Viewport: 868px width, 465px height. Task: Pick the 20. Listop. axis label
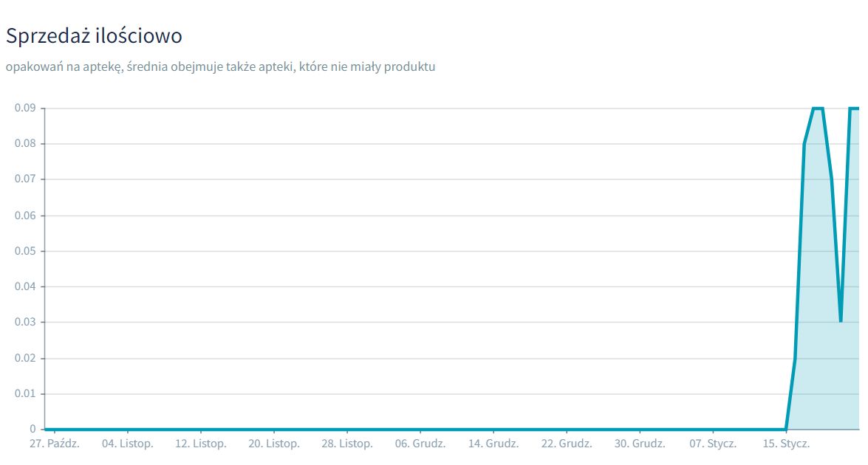[274, 444]
